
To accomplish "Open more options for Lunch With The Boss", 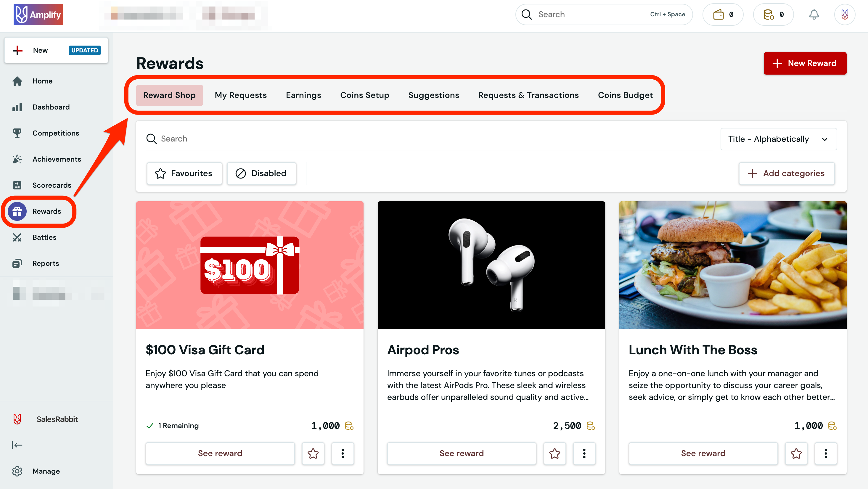I will click(x=826, y=453).
